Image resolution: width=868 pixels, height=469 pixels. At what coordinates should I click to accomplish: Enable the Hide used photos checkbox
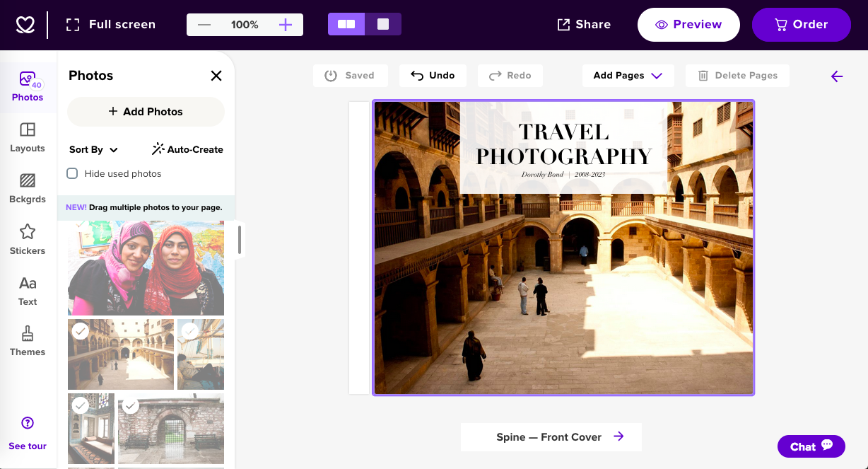[x=72, y=173]
